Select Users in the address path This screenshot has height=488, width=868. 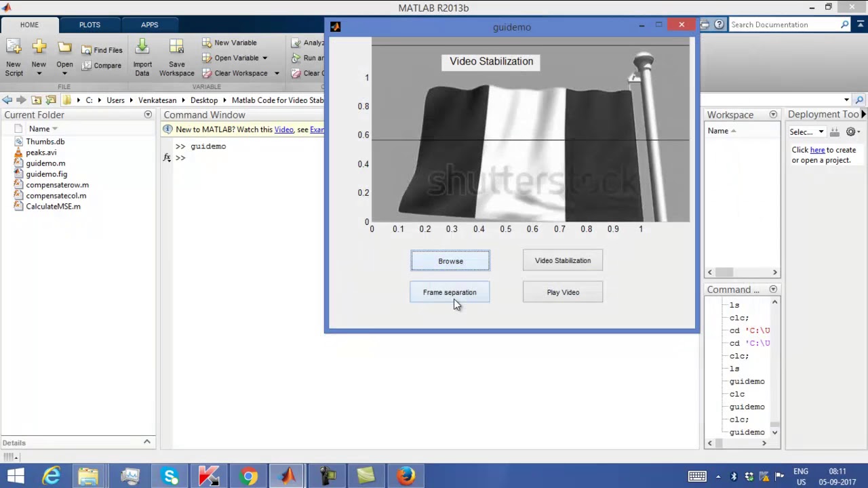pyautogui.click(x=115, y=100)
